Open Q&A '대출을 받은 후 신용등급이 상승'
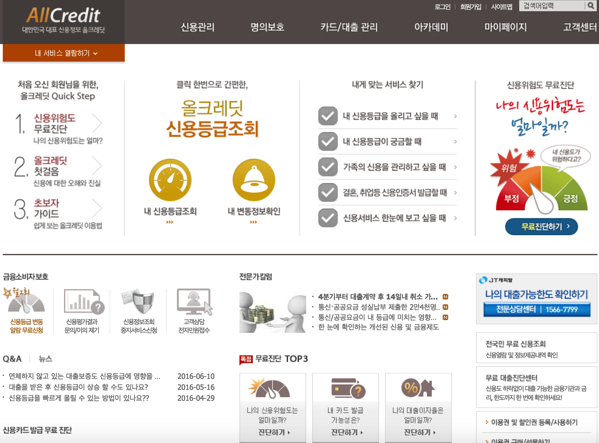 (x=78, y=387)
